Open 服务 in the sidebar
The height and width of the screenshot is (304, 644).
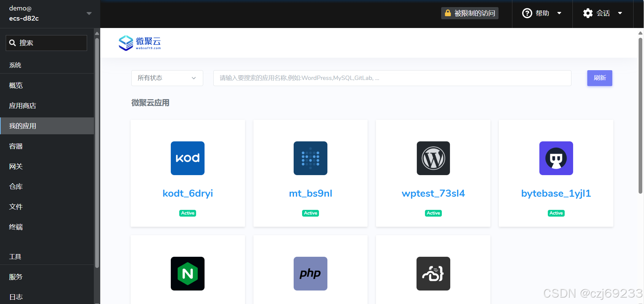47,277
